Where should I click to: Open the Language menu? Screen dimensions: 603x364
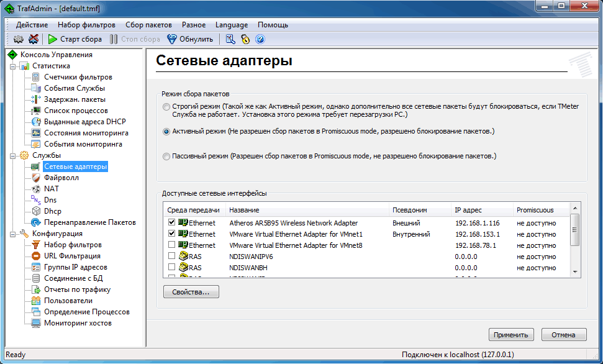point(232,25)
